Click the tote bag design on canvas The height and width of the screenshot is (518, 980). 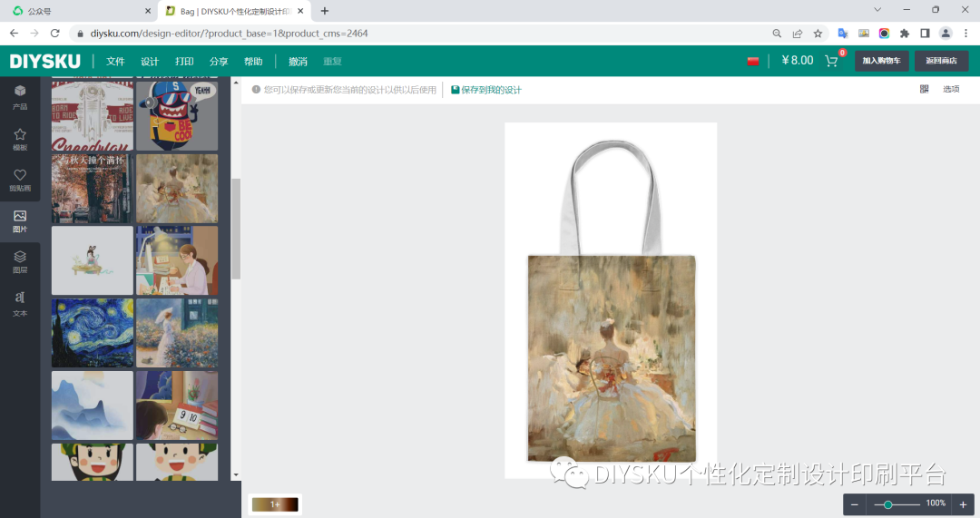(612, 358)
